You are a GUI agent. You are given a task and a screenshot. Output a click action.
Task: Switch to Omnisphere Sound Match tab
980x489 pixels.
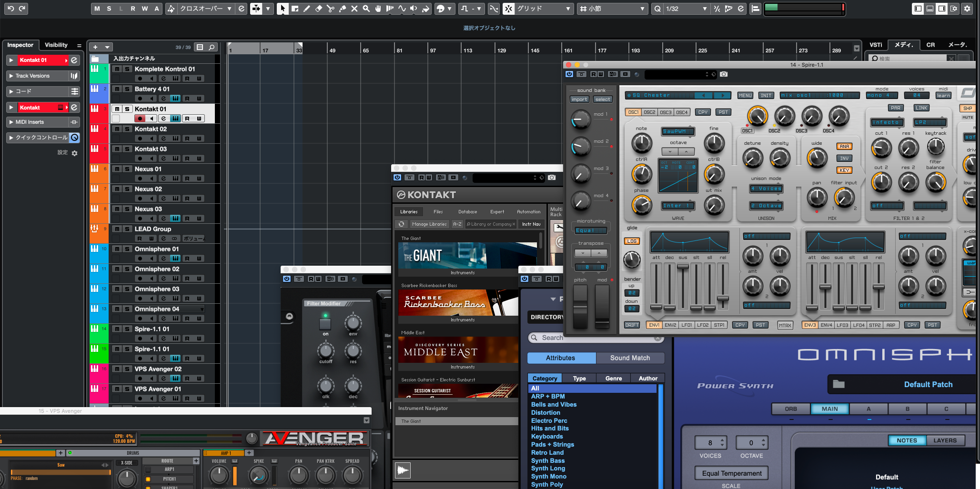pos(630,358)
